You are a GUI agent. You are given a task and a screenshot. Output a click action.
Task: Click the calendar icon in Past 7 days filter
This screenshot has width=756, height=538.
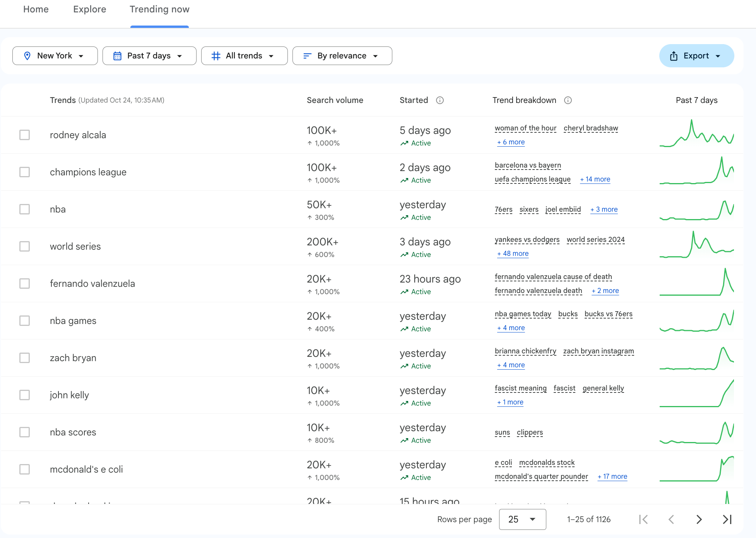pyautogui.click(x=117, y=56)
